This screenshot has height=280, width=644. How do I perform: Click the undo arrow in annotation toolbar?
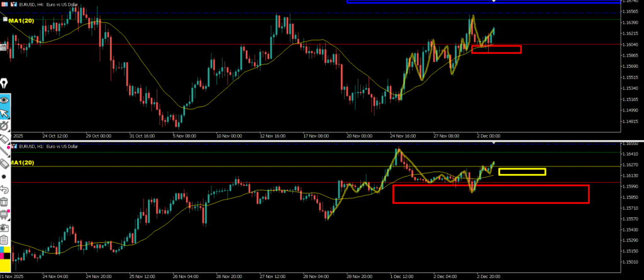point(4,189)
